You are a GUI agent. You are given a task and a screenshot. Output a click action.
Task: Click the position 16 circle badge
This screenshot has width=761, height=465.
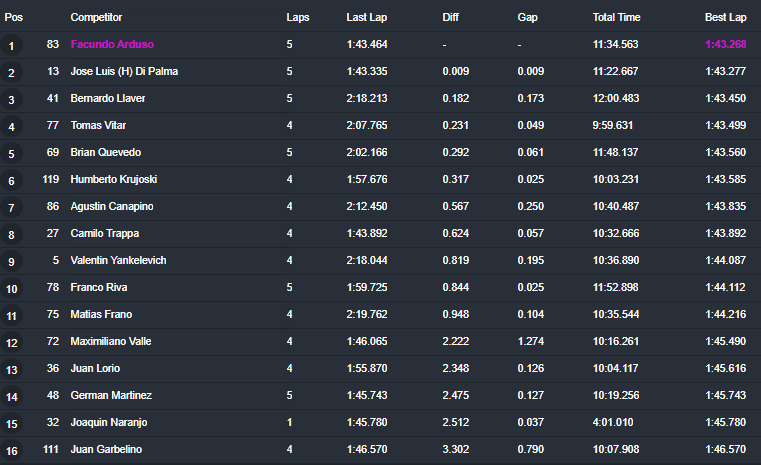(11, 451)
